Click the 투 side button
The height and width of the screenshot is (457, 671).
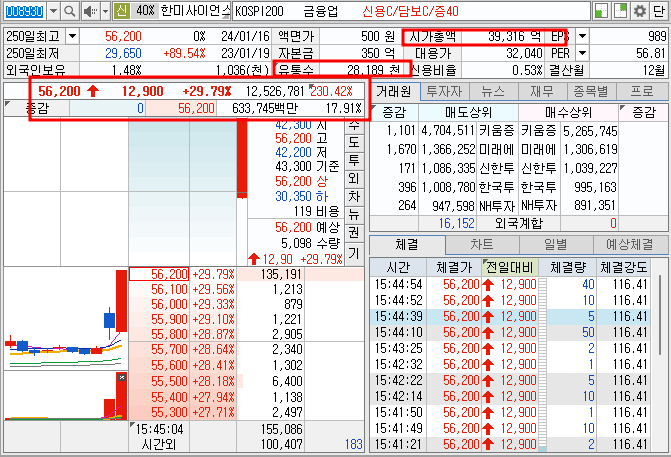tap(353, 160)
